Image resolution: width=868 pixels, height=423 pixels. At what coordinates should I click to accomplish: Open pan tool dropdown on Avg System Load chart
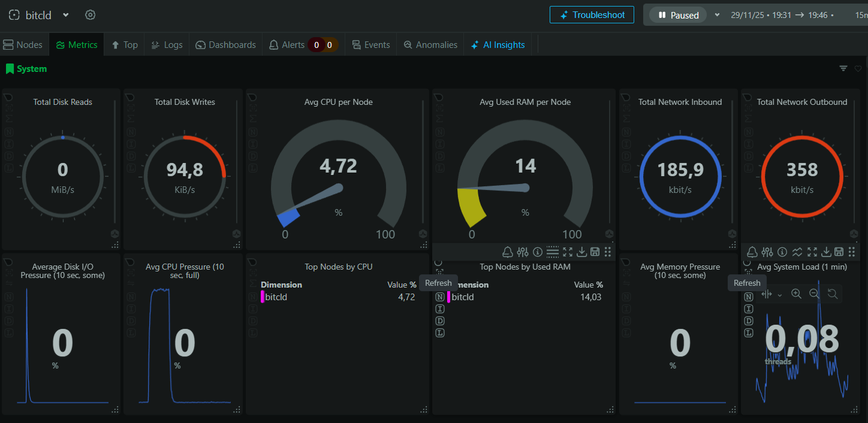[779, 294]
